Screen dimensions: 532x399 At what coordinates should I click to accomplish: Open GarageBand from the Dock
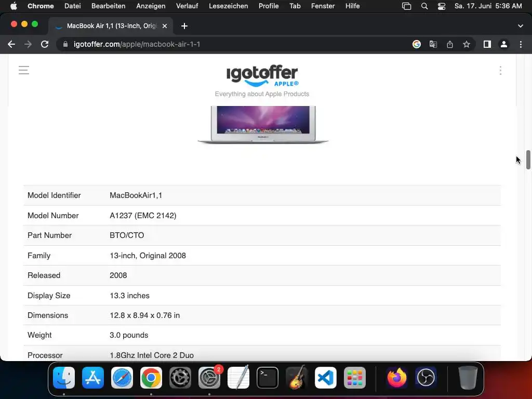point(297,378)
